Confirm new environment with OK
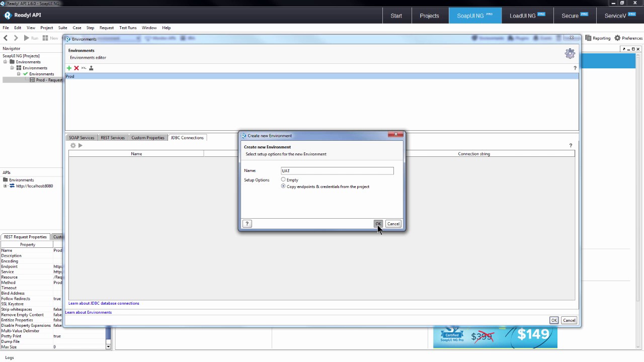Image resolution: width=644 pixels, height=362 pixels. point(378,224)
